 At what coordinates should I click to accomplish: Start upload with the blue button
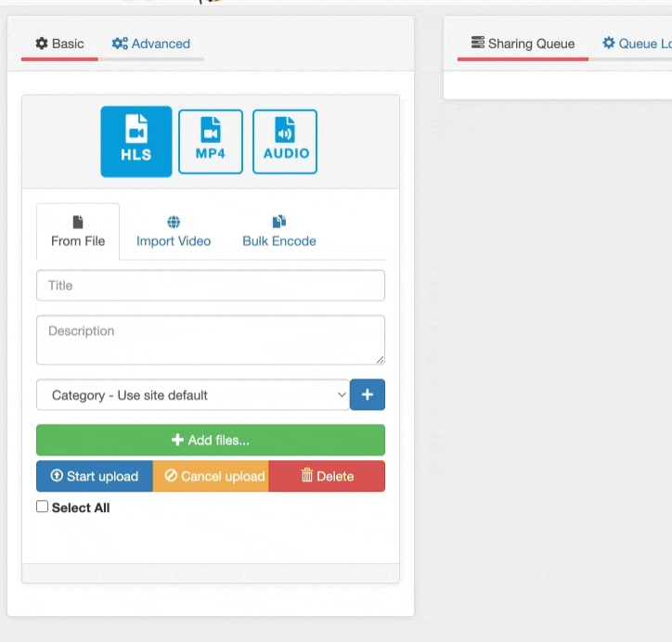pos(95,476)
